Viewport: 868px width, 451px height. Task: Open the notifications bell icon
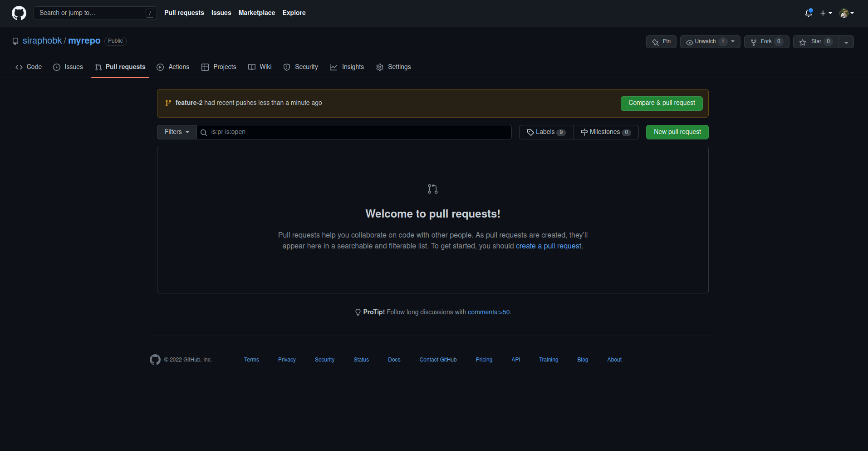pyautogui.click(x=808, y=13)
